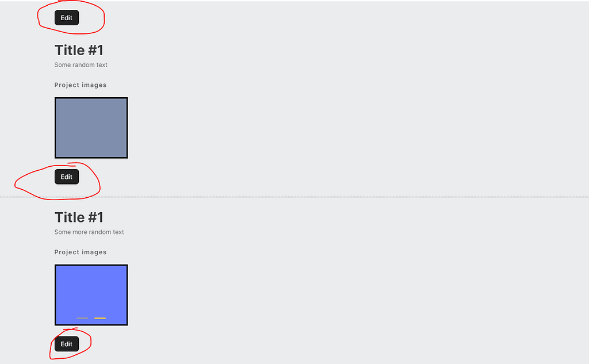
Task: Open the gray-blue project image thumbnail
Action: [x=91, y=128]
